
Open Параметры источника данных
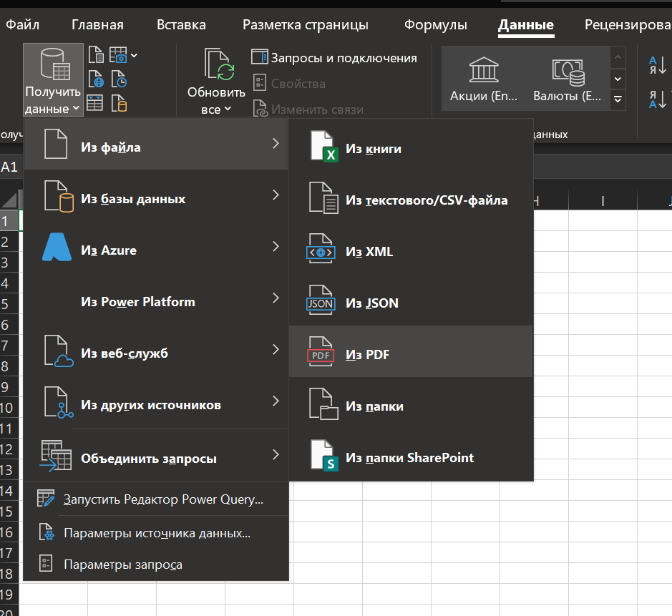pos(156,533)
